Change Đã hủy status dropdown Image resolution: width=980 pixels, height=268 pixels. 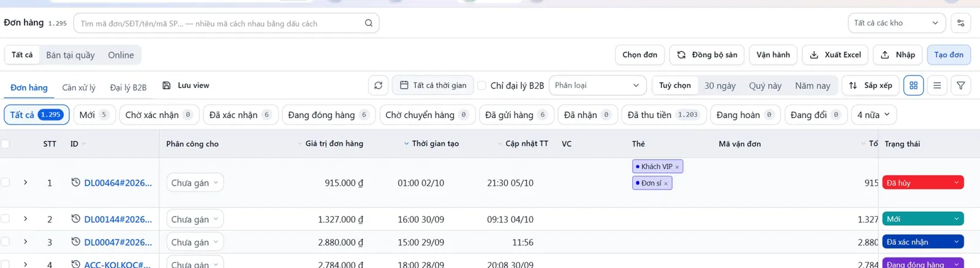(923, 183)
